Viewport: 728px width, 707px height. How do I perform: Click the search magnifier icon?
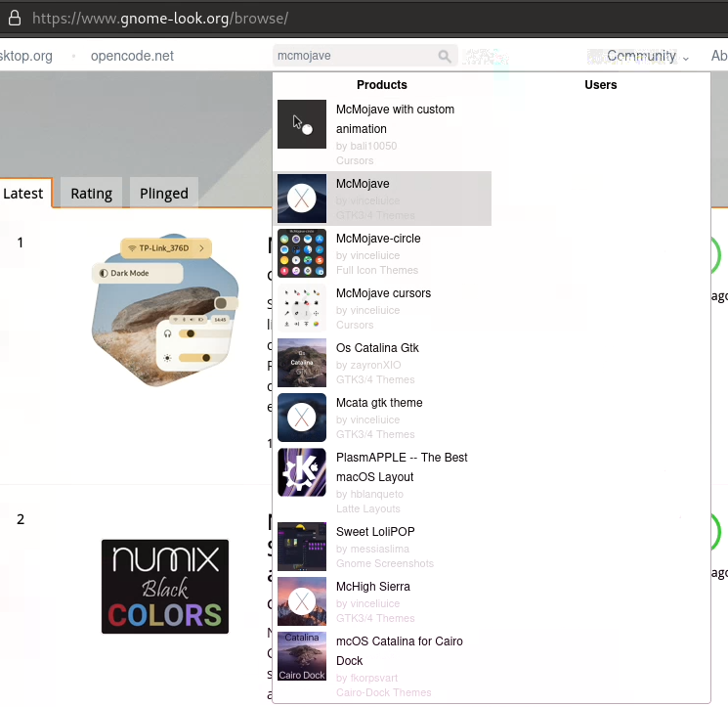[x=445, y=56]
